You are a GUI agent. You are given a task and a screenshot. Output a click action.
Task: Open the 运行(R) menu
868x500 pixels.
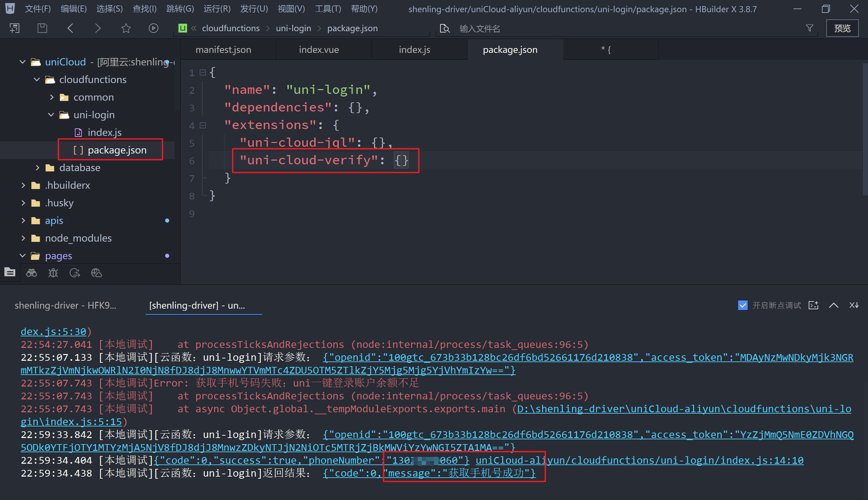tap(217, 9)
